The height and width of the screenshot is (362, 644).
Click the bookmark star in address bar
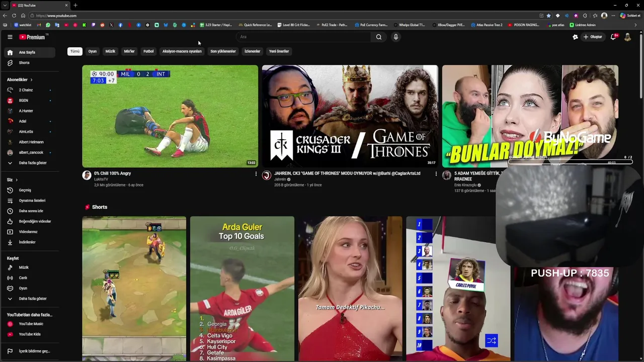coord(549,16)
